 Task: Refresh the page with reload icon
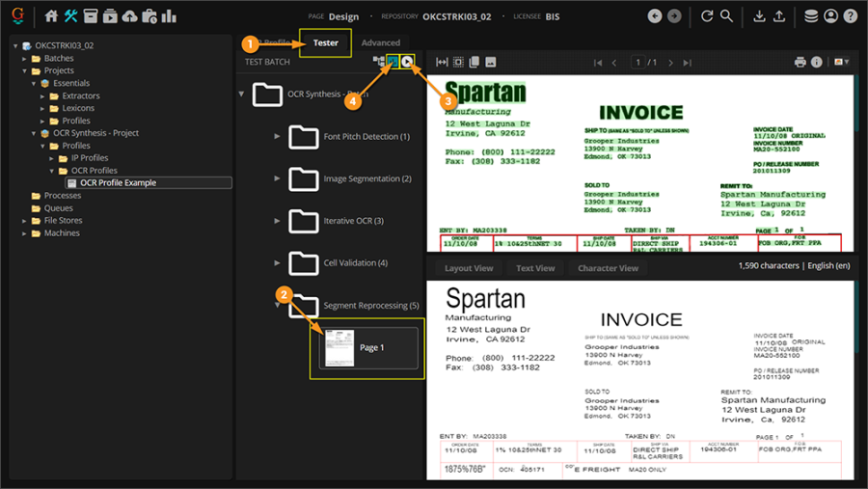pyautogui.click(x=707, y=16)
